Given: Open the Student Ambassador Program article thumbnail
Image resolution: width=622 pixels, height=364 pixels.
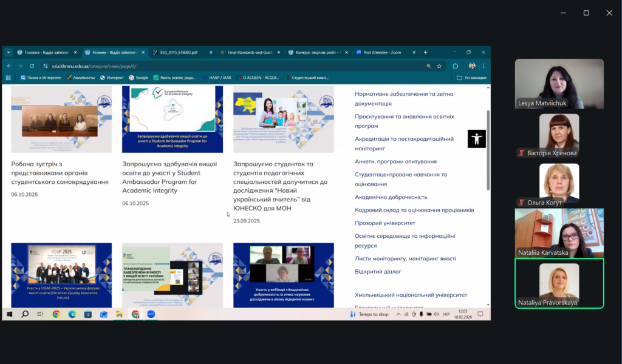Looking at the screenshot, I should [173, 119].
